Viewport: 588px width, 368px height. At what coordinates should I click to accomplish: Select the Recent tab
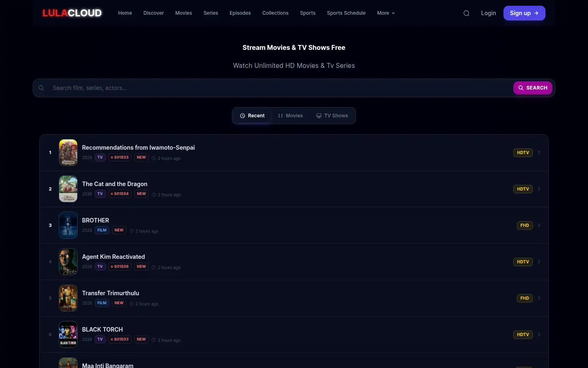[252, 116]
